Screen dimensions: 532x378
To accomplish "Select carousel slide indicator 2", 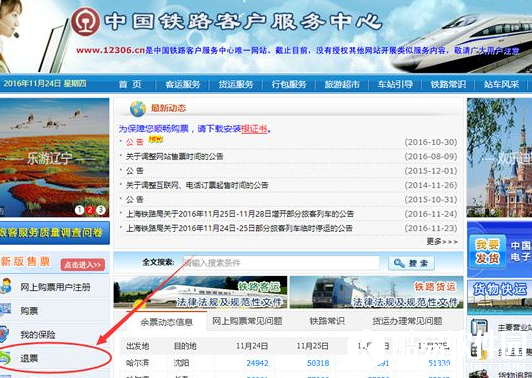I will 90,210.
